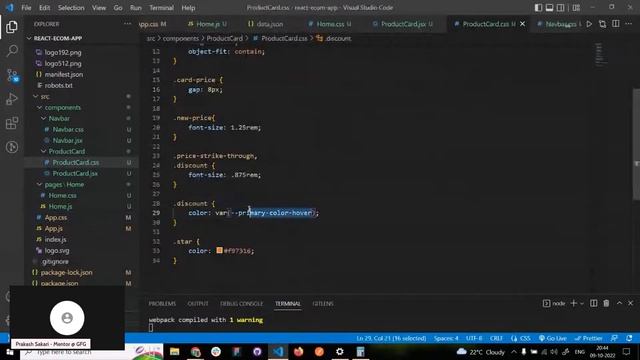Maximize the panel with the chevron up

(619, 303)
